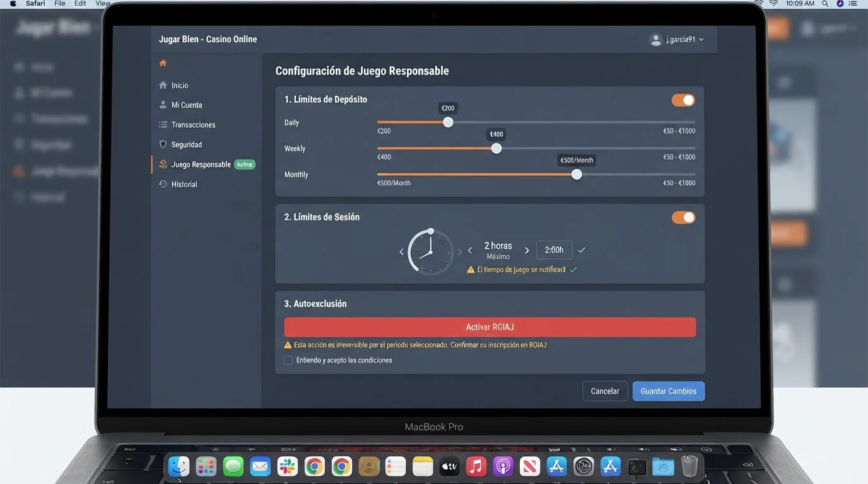
Task: Open News from the dock
Action: [x=530, y=466]
